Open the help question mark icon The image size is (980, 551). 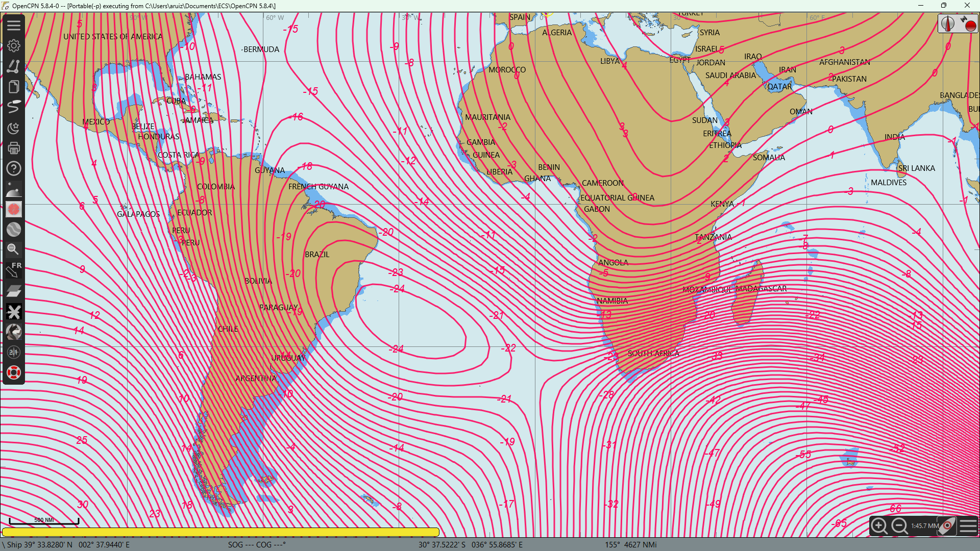14,168
